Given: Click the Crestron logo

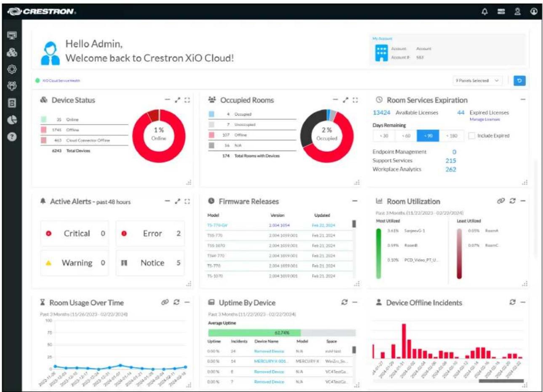Looking at the screenshot, I should [x=42, y=12].
